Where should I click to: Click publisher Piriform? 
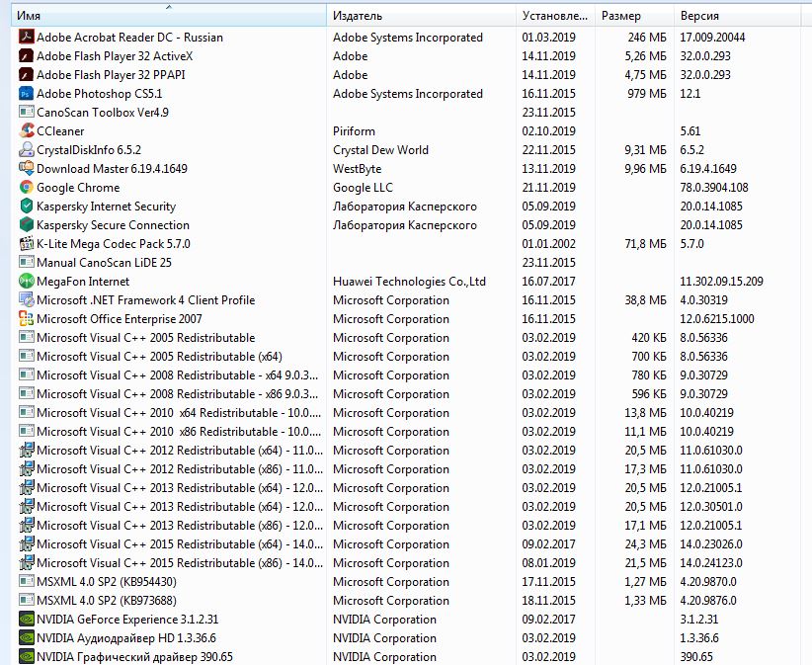pos(355,131)
